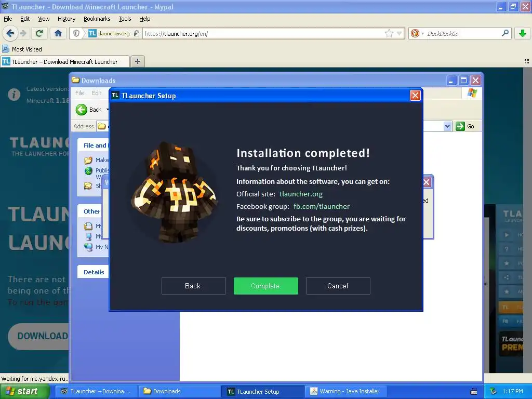532x399 pixels.
Task: Open Downloads window Edit menu
Action: (x=97, y=93)
